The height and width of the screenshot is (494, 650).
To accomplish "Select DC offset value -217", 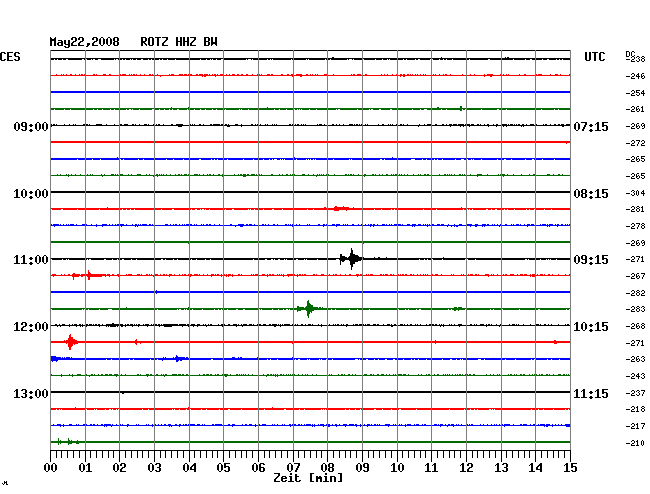I will tap(635, 426).
